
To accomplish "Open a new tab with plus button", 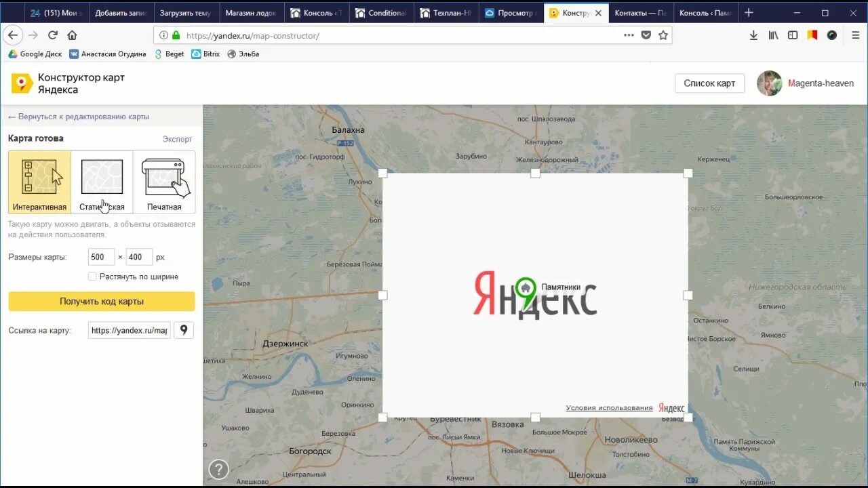I will pyautogui.click(x=749, y=13).
